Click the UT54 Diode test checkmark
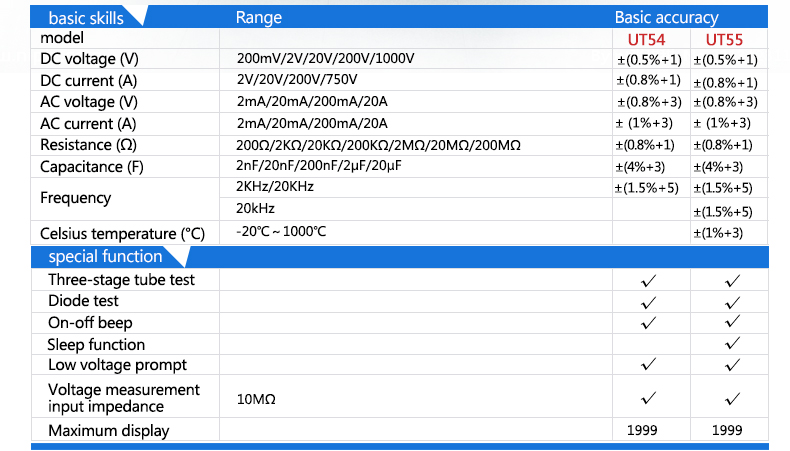The image size is (790, 451). [648, 301]
